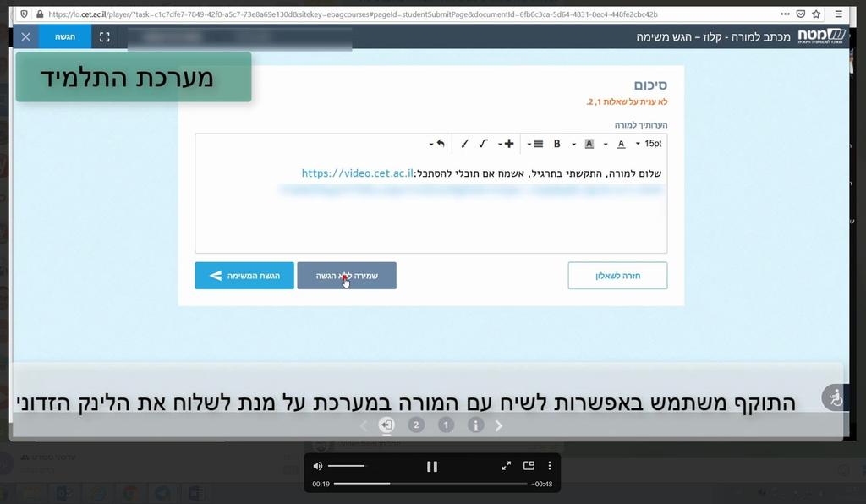Open the highlight color dropdown arrow

[x=574, y=144]
